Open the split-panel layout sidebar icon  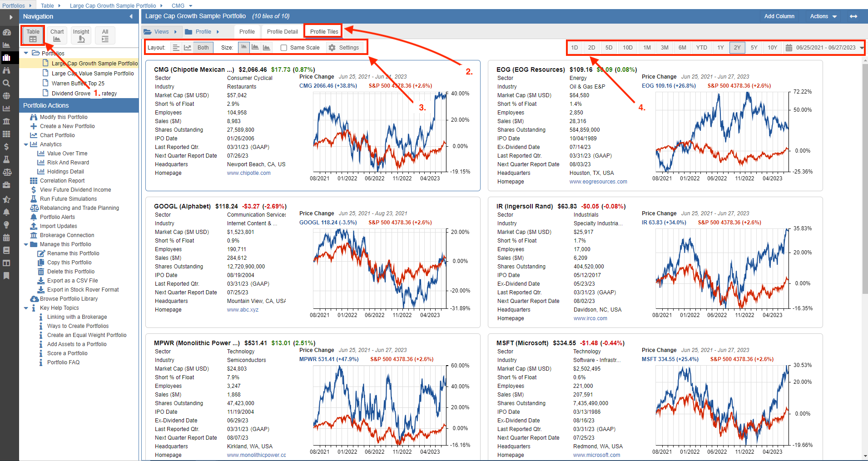(6, 263)
